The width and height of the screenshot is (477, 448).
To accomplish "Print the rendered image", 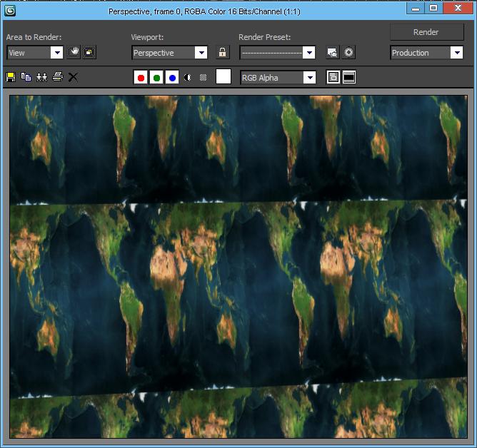I will pyautogui.click(x=58, y=77).
